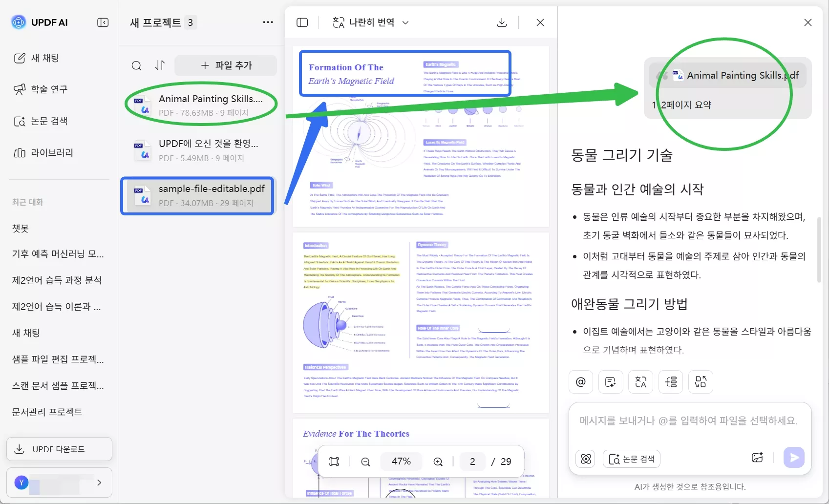
Task: Toggle the sort order control in the file list
Action: click(160, 65)
